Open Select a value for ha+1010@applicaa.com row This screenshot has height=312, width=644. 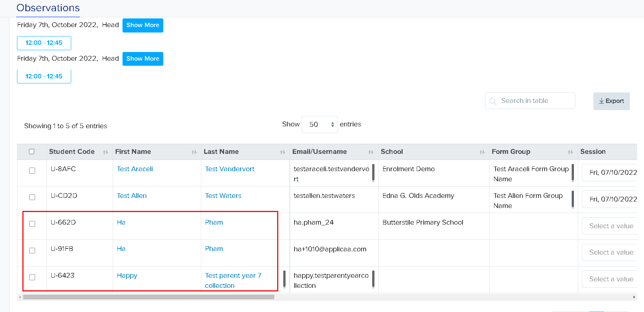[x=610, y=252]
